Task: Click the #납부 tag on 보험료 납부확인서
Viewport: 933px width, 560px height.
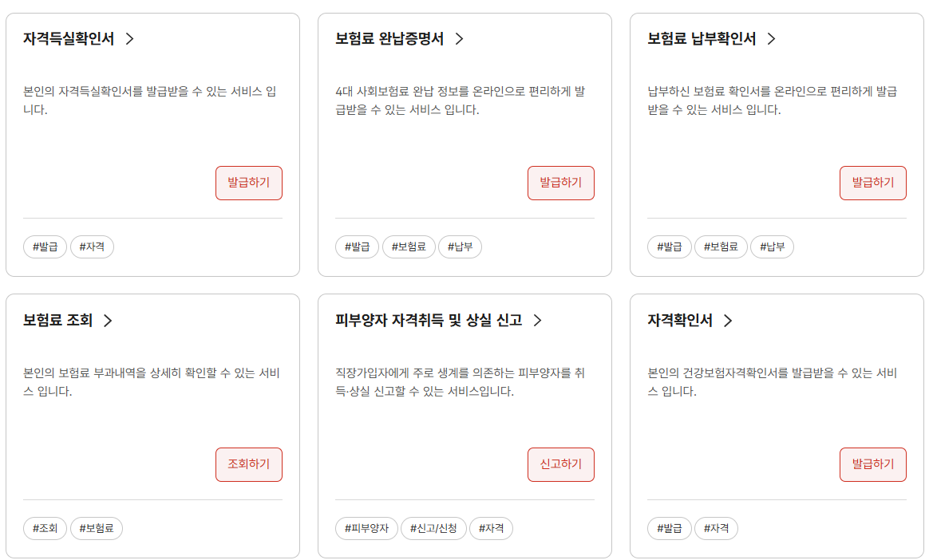Action: [772, 246]
